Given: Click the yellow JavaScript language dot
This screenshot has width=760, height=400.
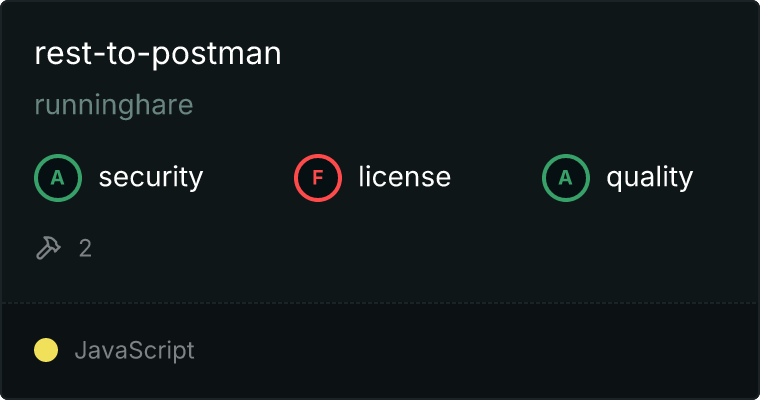Looking at the screenshot, I should point(46,350).
